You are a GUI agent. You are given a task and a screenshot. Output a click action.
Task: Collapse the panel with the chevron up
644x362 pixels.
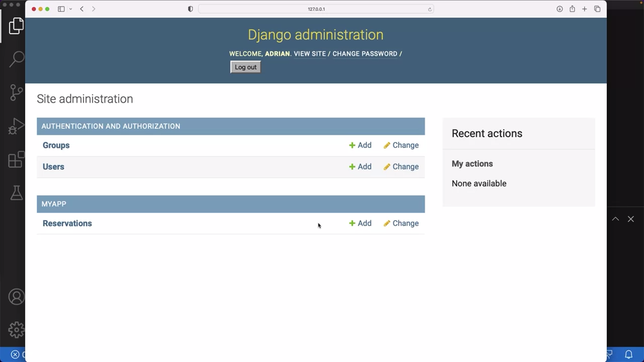pyautogui.click(x=615, y=219)
